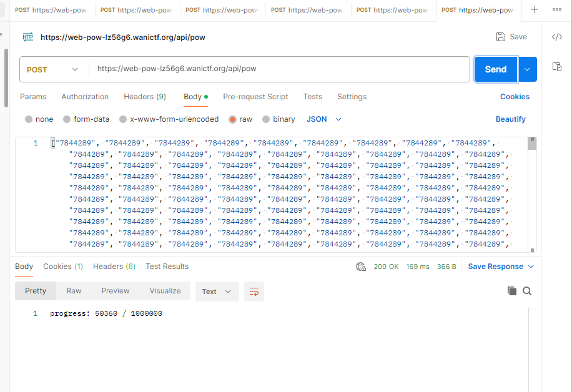572x392 pixels.
Task: Click the Cookies link
Action: point(515,97)
